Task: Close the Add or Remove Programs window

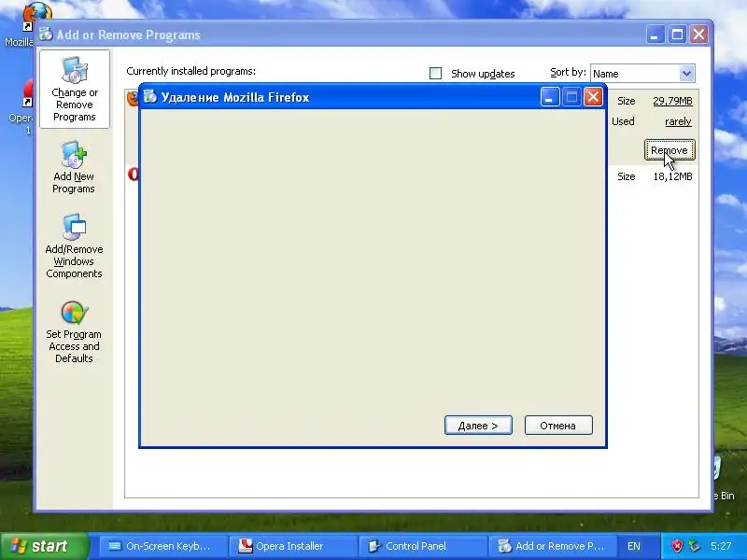Action: [x=698, y=35]
